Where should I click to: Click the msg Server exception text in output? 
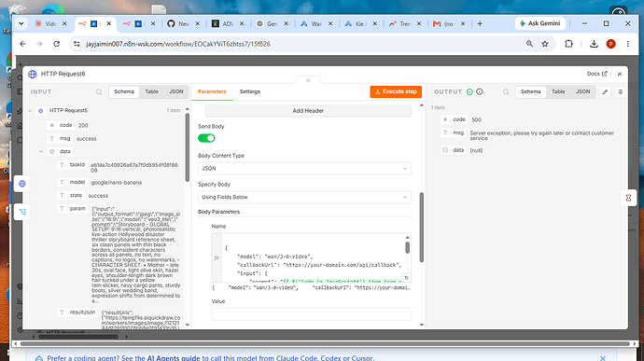[x=541, y=135]
